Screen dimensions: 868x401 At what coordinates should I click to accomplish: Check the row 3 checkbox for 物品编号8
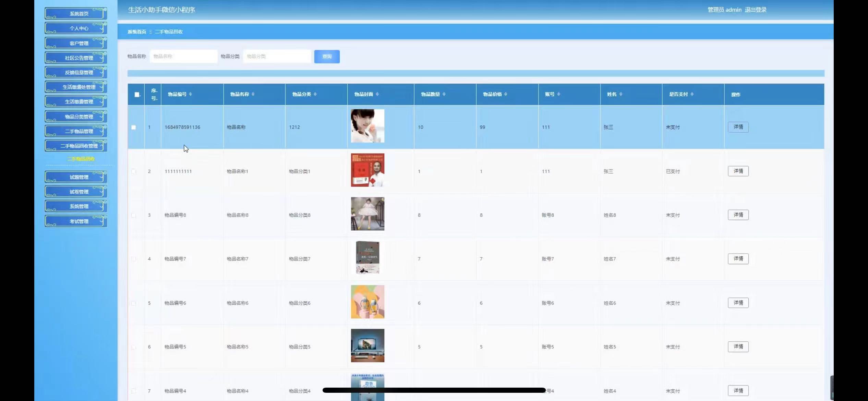[134, 215]
